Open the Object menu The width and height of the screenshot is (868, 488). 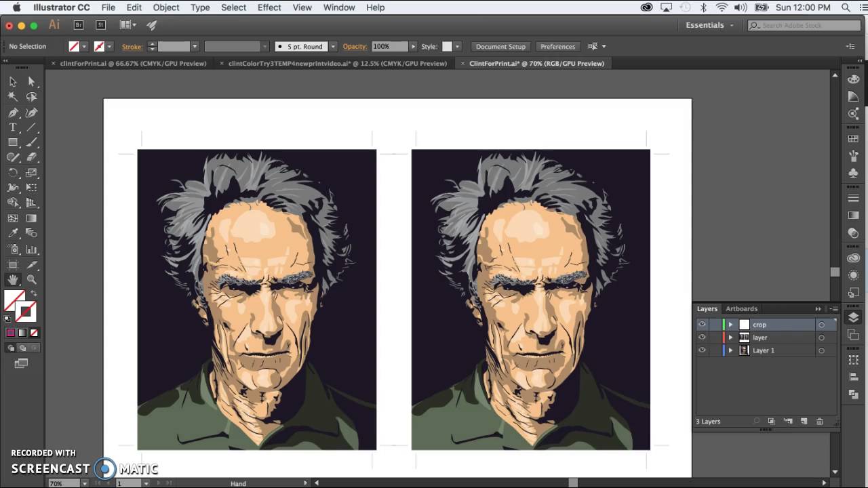point(165,7)
